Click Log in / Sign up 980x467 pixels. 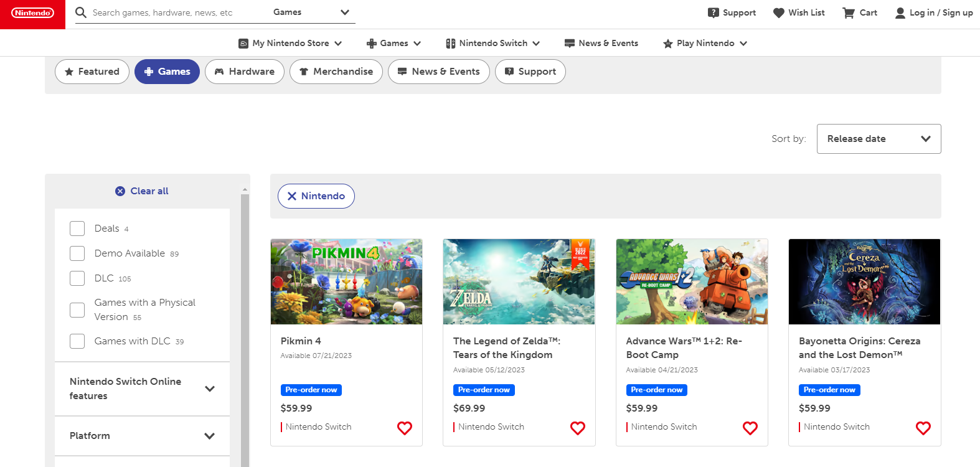click(x=933, y=13)
